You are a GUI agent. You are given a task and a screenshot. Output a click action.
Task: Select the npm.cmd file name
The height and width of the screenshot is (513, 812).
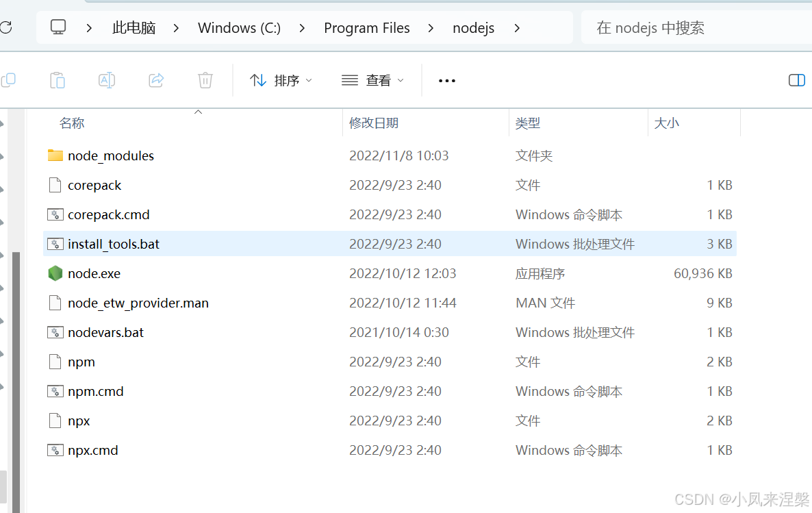96,391
